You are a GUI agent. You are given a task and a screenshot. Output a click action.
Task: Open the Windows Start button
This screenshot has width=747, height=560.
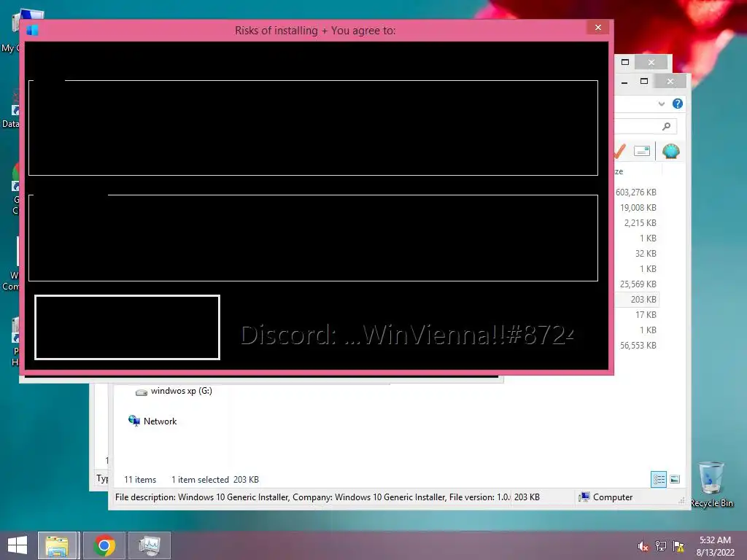tap(18, 545)
